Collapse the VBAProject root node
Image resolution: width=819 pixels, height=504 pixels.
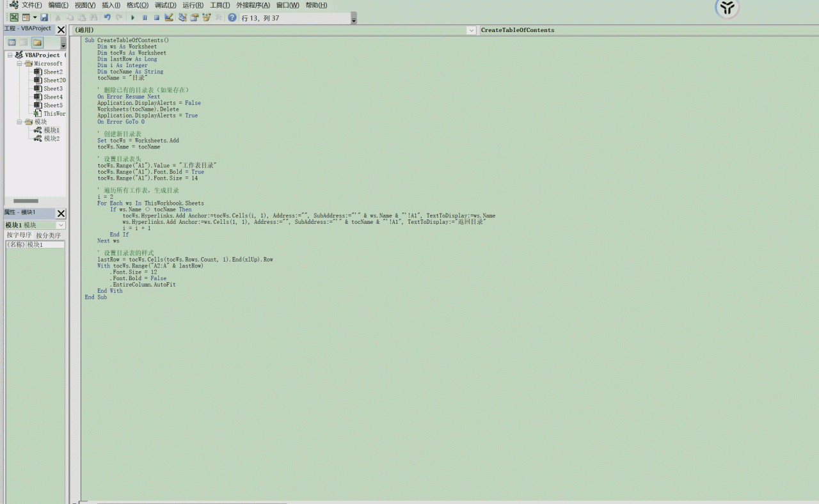(10, 55)
